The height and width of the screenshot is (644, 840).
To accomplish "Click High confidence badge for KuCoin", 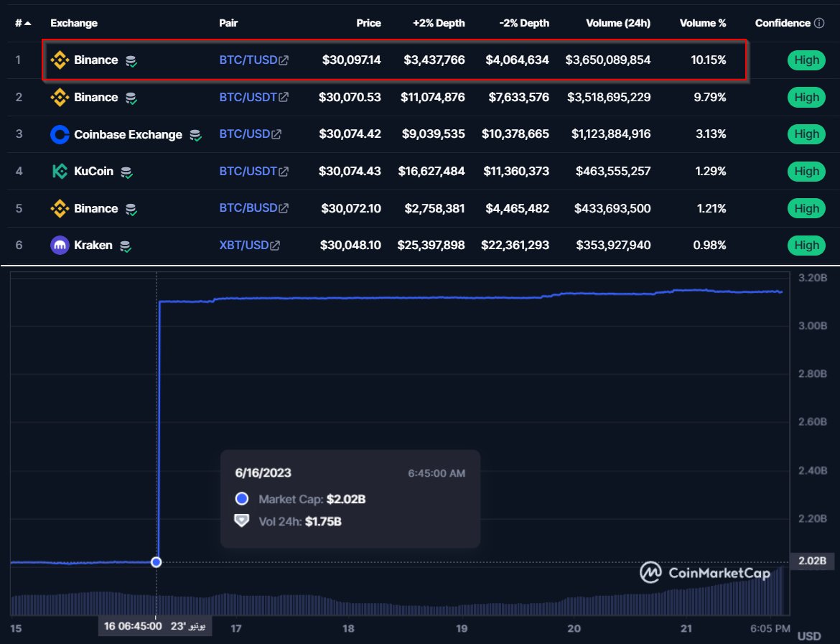I will click(806, 172).
